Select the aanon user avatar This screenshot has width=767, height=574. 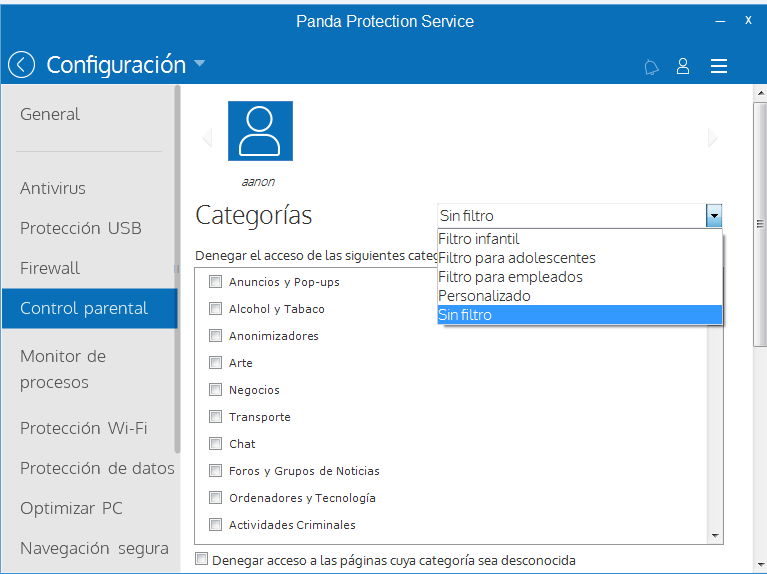point(260,131)
